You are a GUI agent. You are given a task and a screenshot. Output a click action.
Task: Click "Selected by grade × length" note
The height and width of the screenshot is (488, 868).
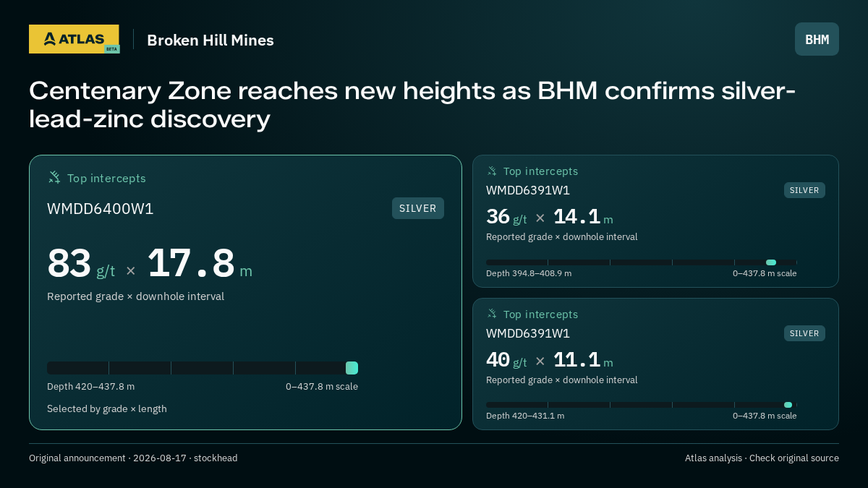[x=107, y=408]
